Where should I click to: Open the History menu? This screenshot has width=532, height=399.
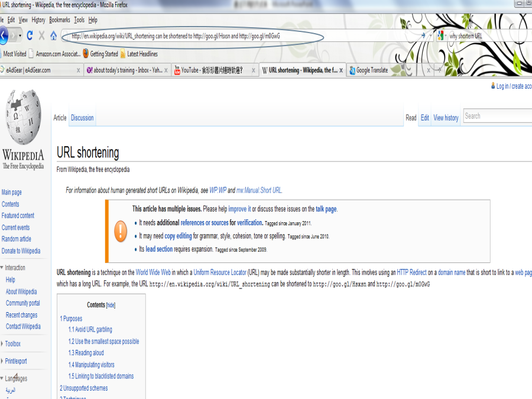click(38, 20)
